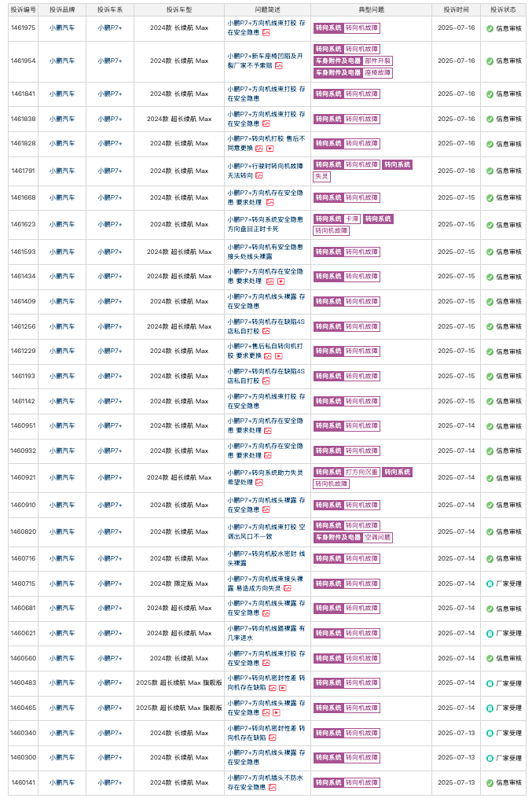Open complaint number 1460820
This screenshot has width=532, height=802.
click(24, 532)
